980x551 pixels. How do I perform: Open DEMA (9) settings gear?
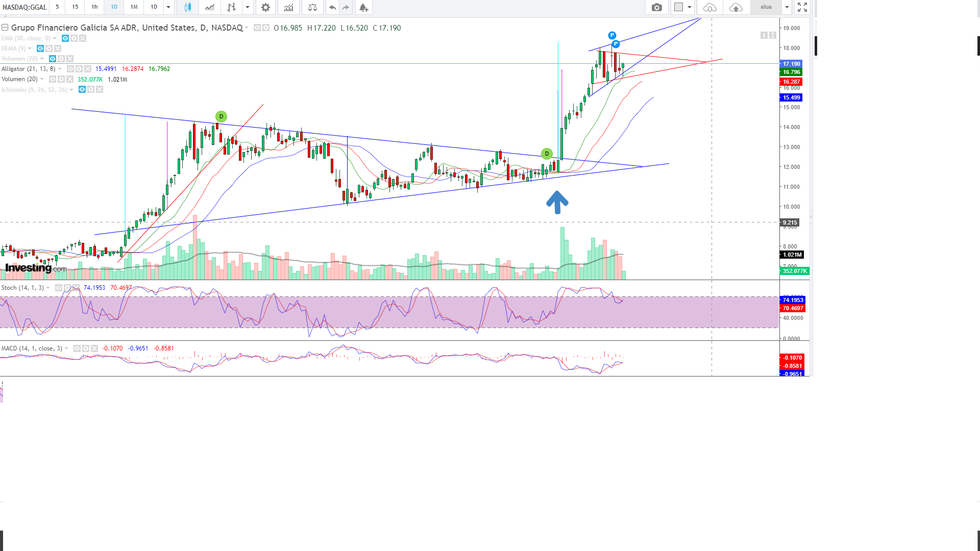tap(49, 48)
